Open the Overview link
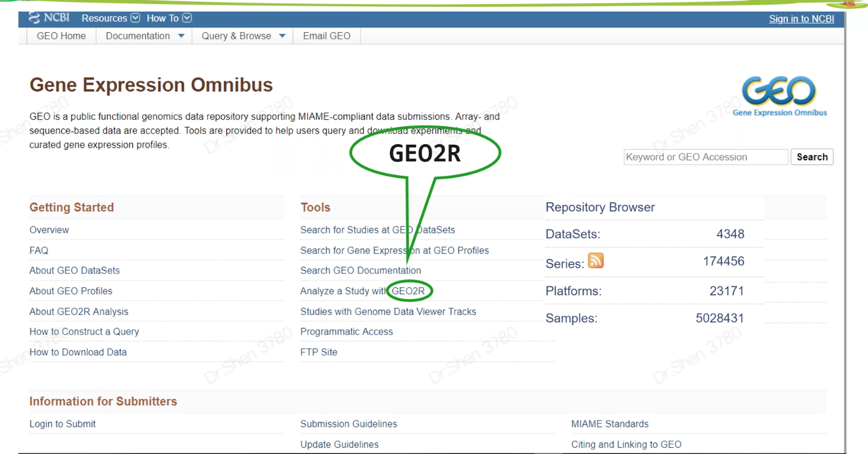 click(49, 230)
